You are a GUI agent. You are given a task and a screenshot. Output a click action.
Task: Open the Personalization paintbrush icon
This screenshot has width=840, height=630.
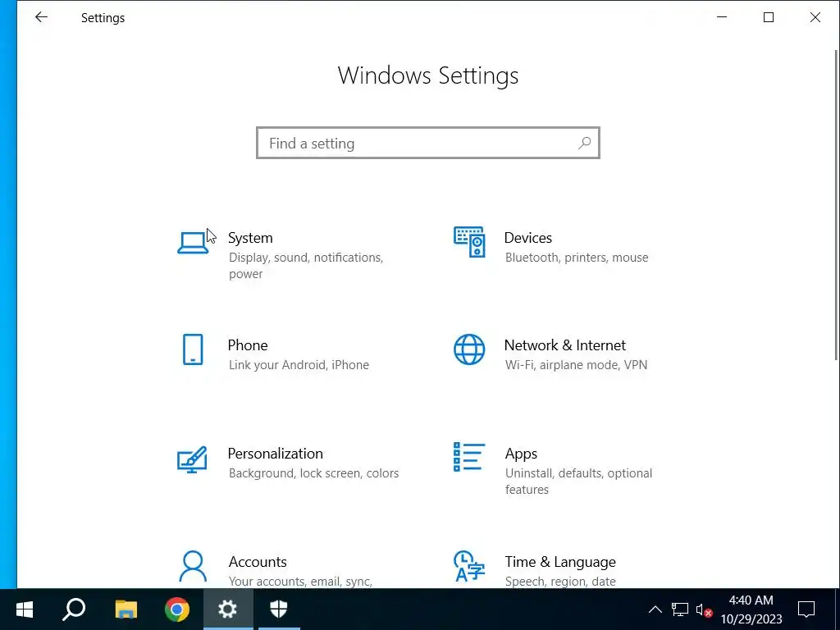point(192,459)
